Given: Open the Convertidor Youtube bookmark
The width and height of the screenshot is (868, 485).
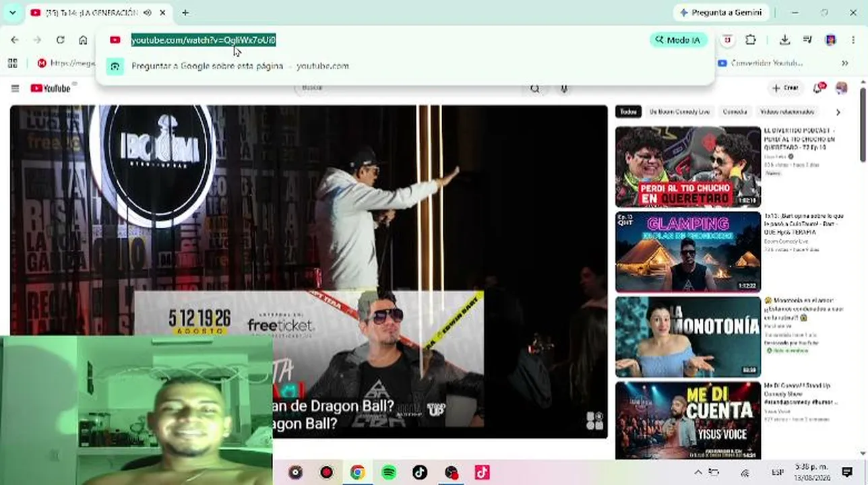Looking at the screenshot, I should coord(760,63).
